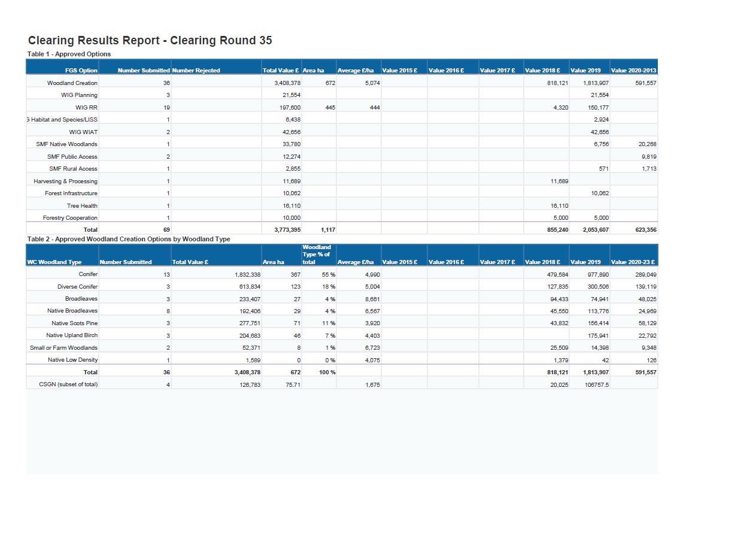The image size is (756, 533).
Task: Click the Table 1 - Approved Options heading
Action: [x=69, y=54]
